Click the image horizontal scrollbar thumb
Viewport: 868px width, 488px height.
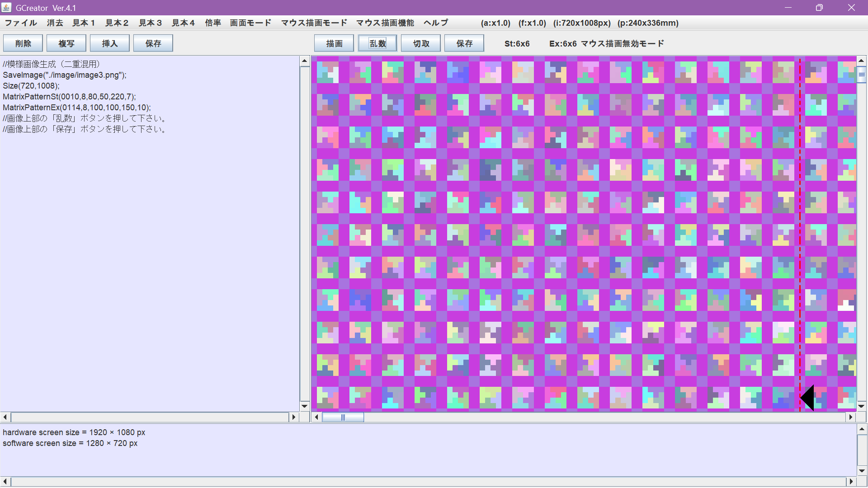pos(343,417)
